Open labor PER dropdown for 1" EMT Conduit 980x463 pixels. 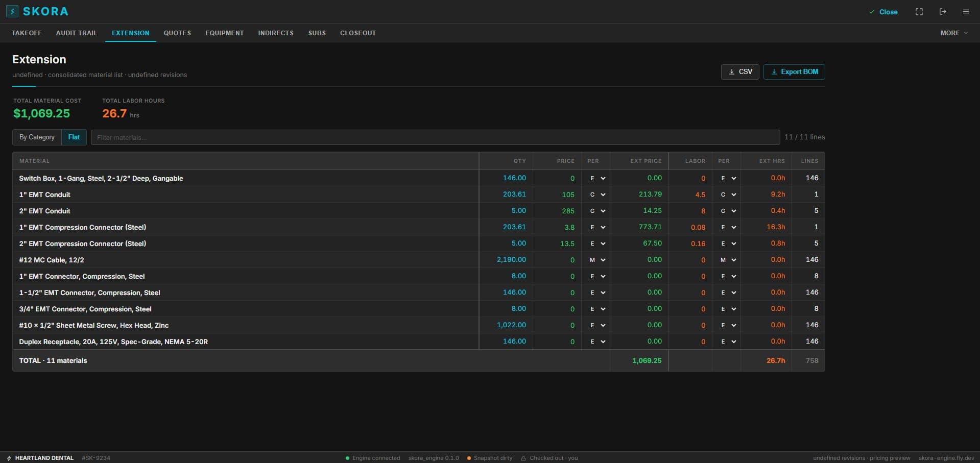[728, 194]
